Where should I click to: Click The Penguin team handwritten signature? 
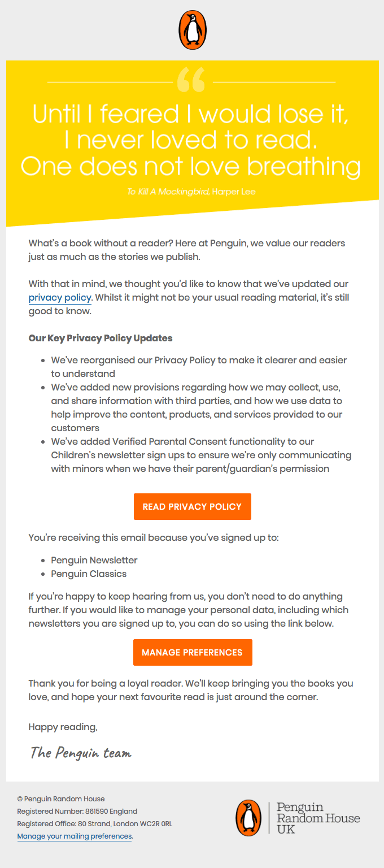coord(80,753)
